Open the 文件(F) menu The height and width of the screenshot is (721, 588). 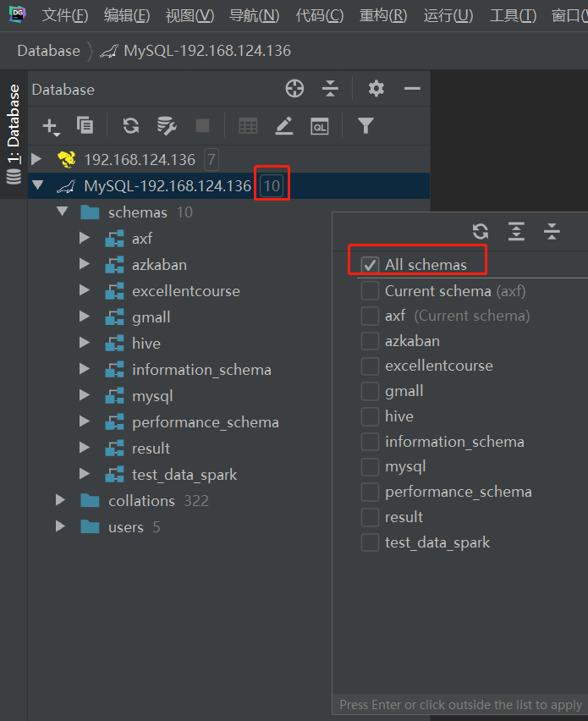click(65, 15)
